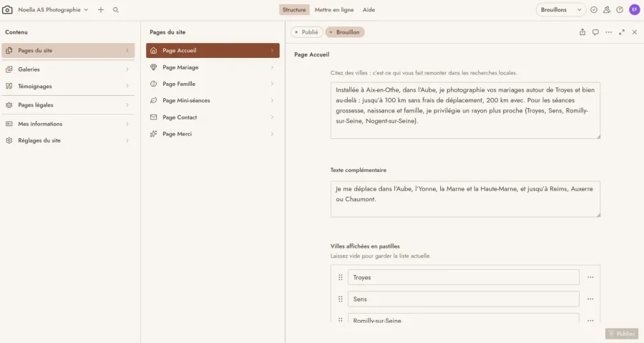The height and width of the screenshot is (343, 644).
Task: Open the Aide tab
Action: (369, 10)
